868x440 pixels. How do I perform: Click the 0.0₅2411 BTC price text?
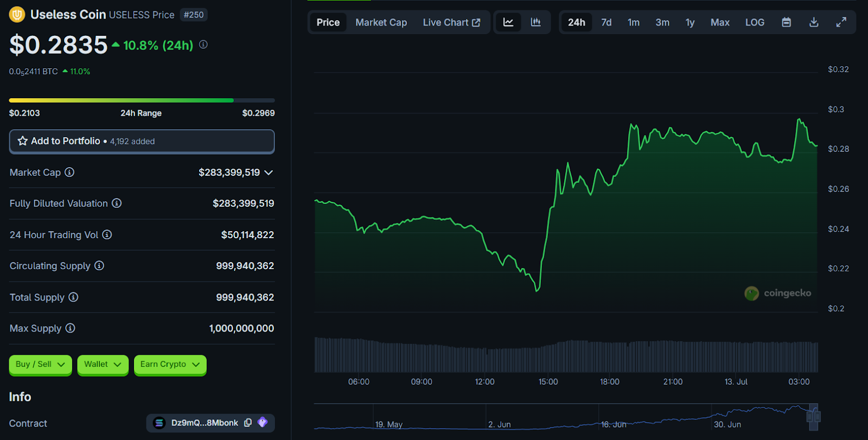click(x=34, y=72)
